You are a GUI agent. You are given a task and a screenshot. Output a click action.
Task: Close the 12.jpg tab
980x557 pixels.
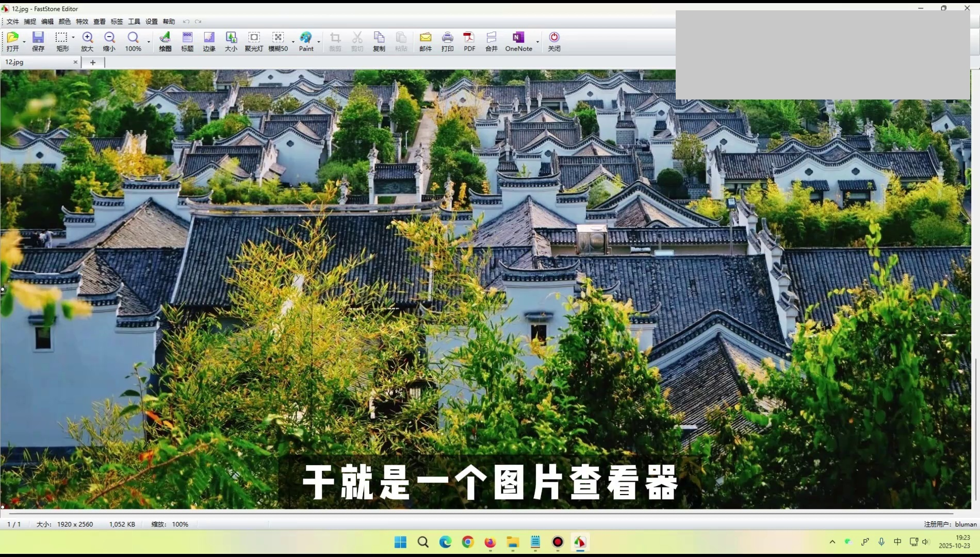coord(75,62)
